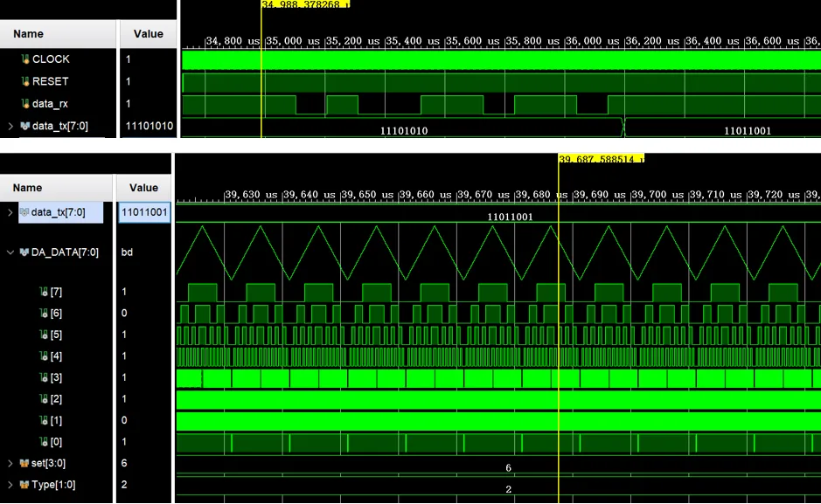This screenshot has width=821, height=504.
Task: Click the set[3:0] bus icon
Action: tap(24, 463)
